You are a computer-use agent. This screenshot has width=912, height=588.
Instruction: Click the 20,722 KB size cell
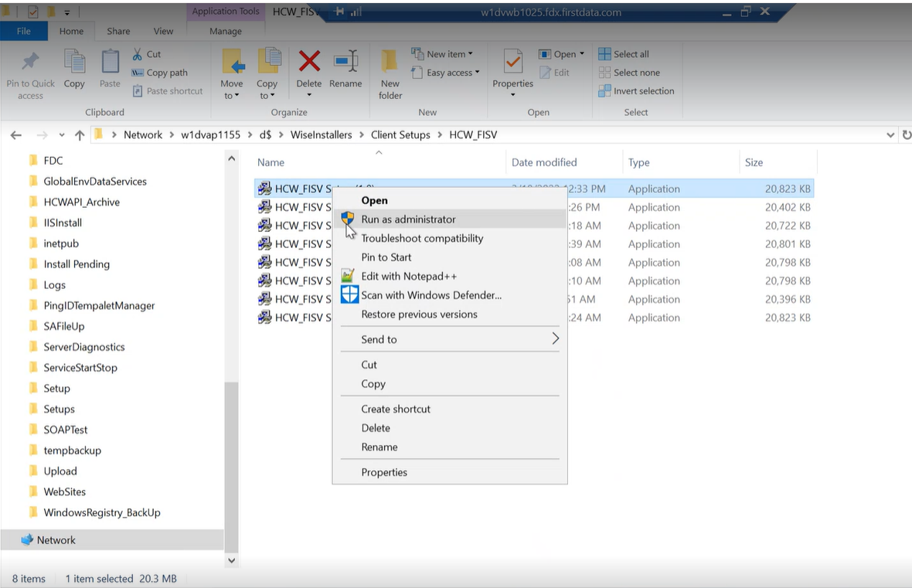(788, 226)
